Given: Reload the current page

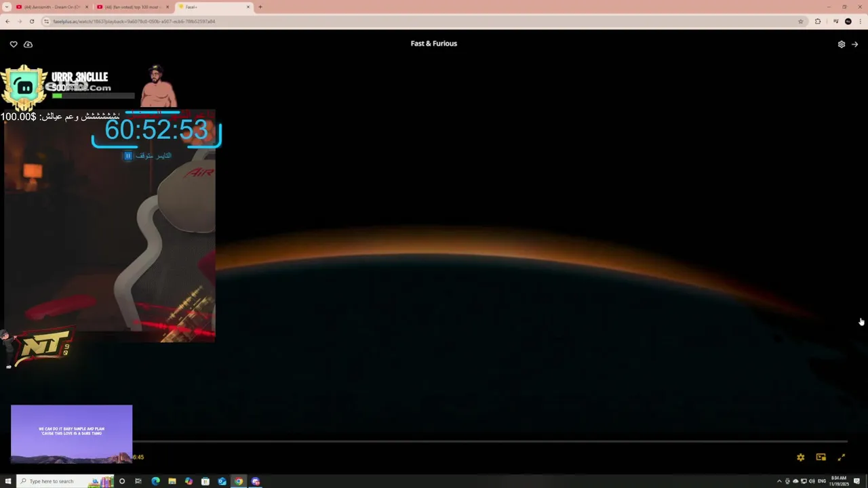Looking at the screenshot, I should pos(31,21).
